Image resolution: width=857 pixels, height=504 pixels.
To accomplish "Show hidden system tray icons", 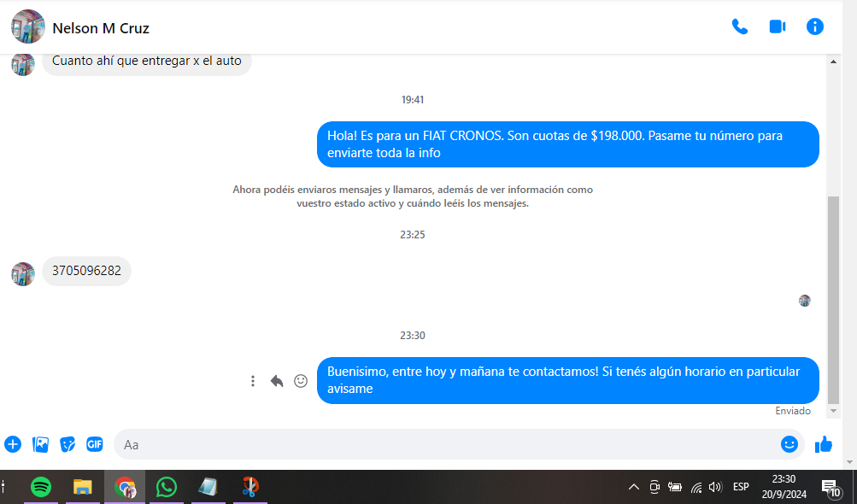I will tap(633, 487).
